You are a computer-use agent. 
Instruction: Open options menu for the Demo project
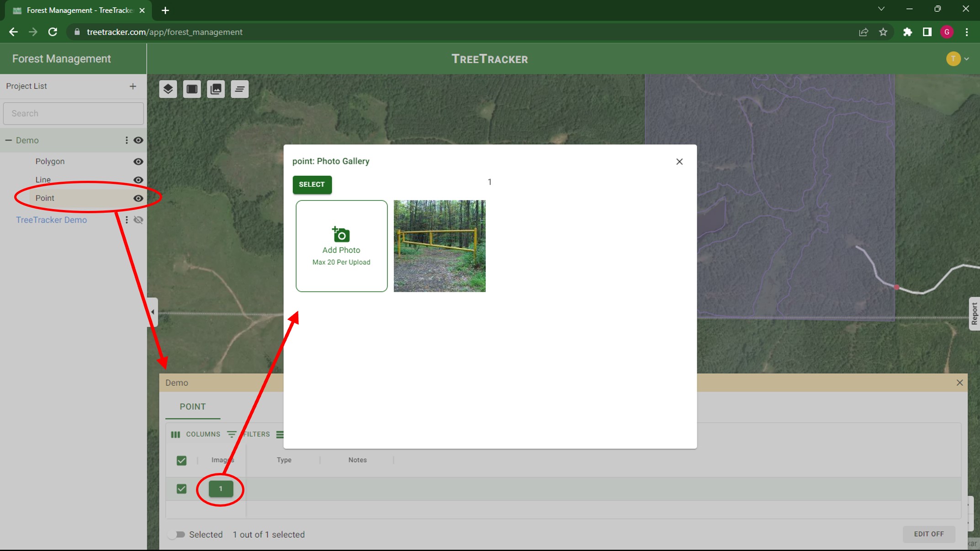click(x=127, y=140)
